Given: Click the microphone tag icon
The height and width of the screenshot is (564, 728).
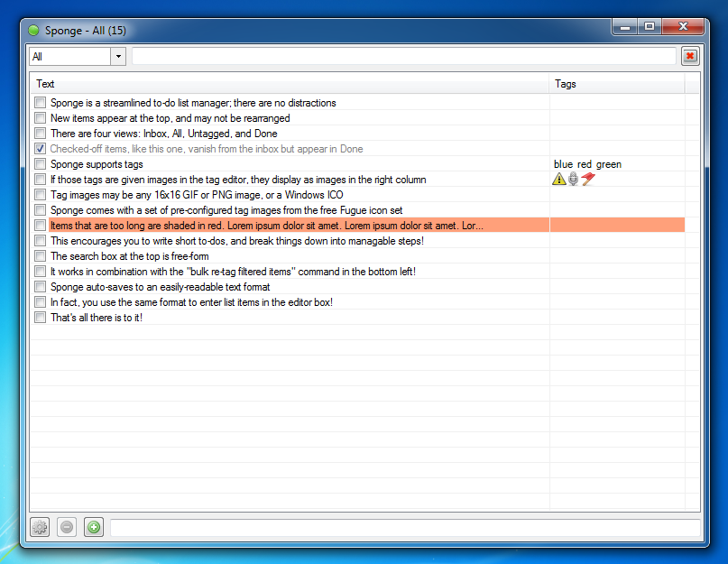Looking at the screenshot, I should click(x=573, y=180).
